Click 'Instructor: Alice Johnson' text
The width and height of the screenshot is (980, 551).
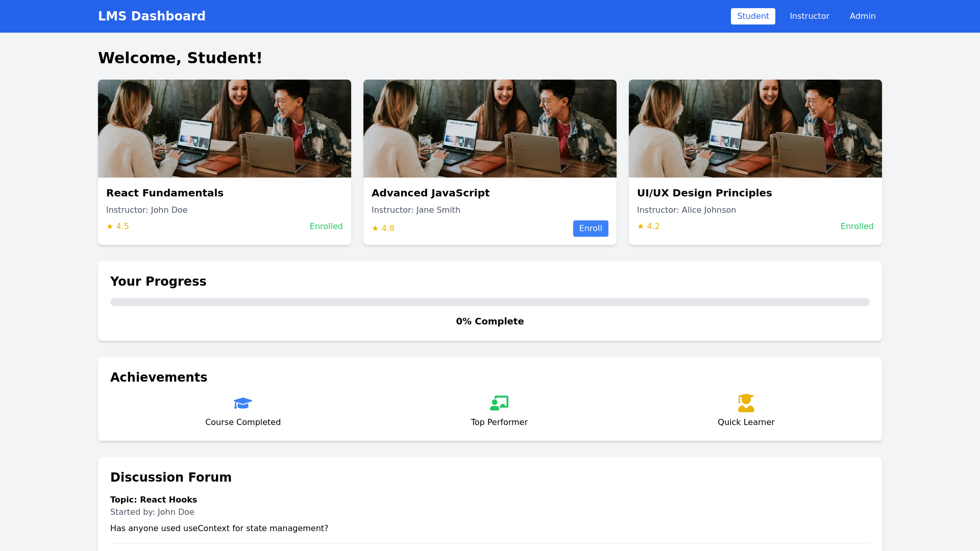[687, 210]
